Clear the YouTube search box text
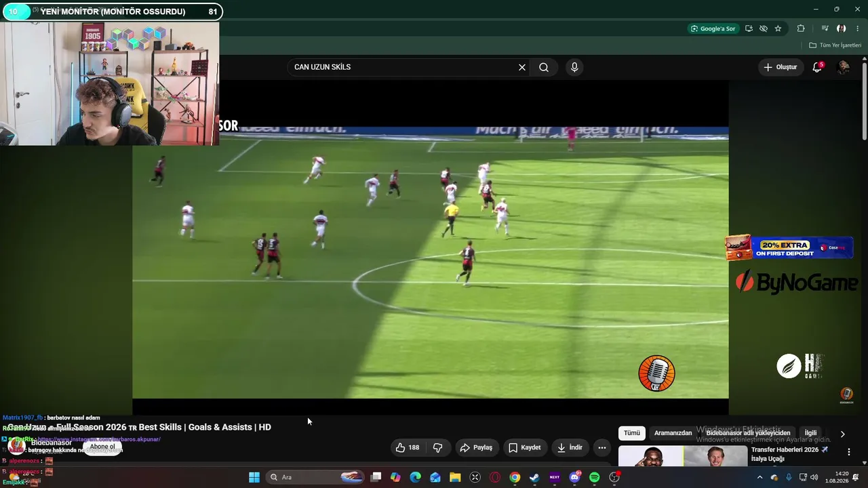The image size is (868, 488). tap(522, 67)
